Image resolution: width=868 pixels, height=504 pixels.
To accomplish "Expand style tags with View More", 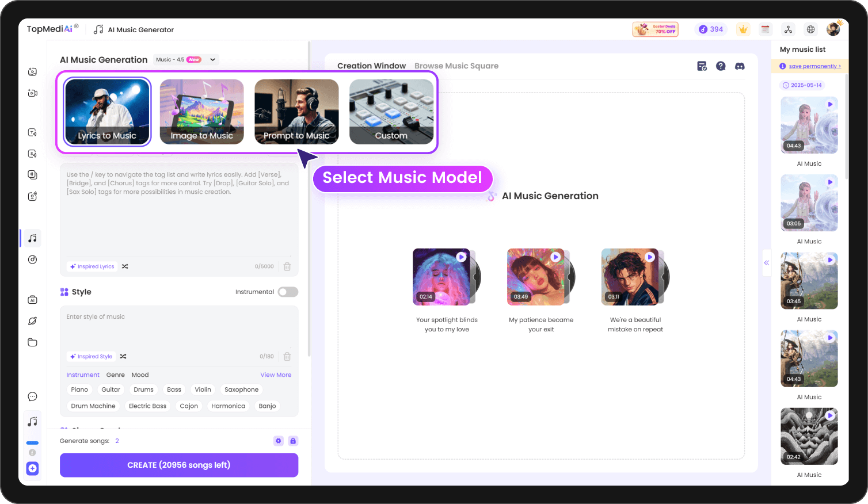I will (276, 375).
